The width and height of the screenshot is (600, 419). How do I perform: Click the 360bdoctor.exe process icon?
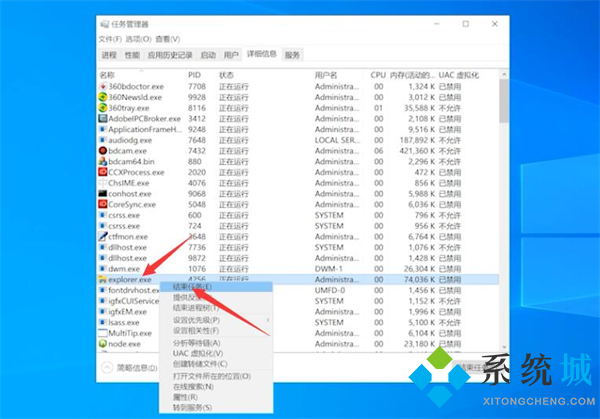(x=103, y=86)
